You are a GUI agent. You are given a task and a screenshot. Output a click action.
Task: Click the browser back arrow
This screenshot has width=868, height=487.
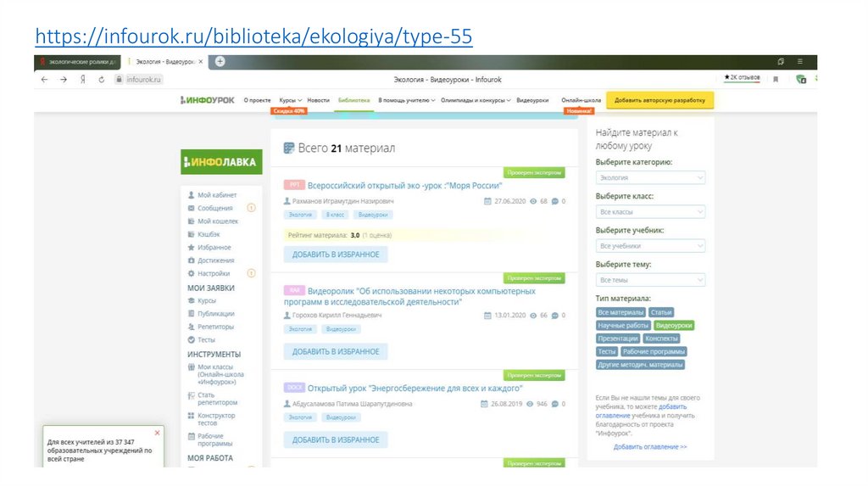(x=44, y=79)
